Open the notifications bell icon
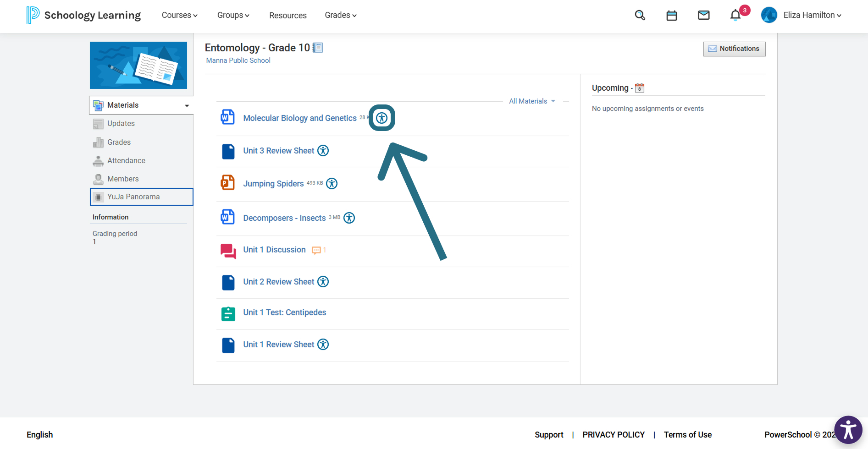Viewport: 868px width, 449px height. (x=735, y=15)
